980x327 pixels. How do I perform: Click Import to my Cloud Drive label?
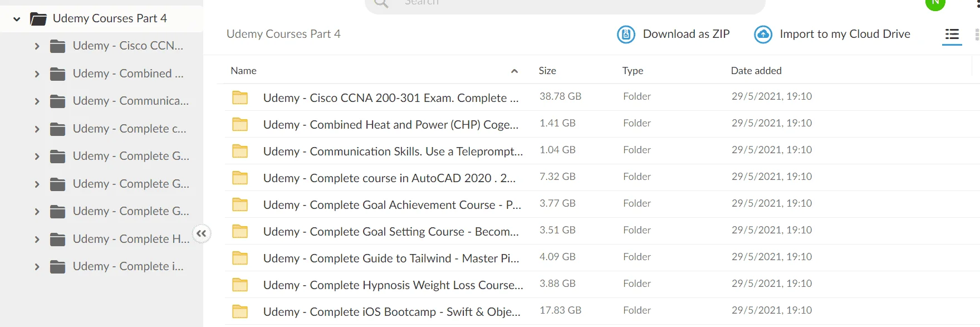[845, 34]
